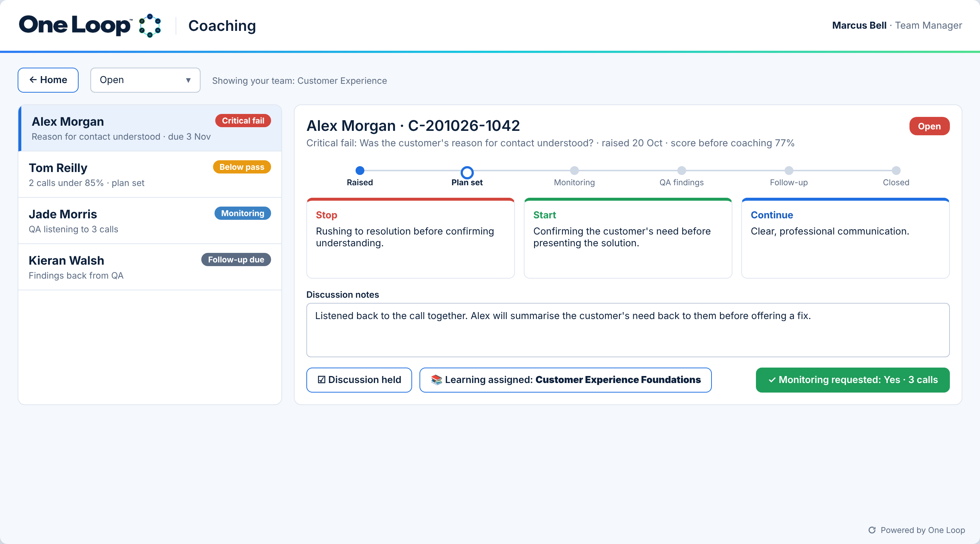Click the QA findings step marker
This screenshot has width=980, height=544.
(682, 171)
